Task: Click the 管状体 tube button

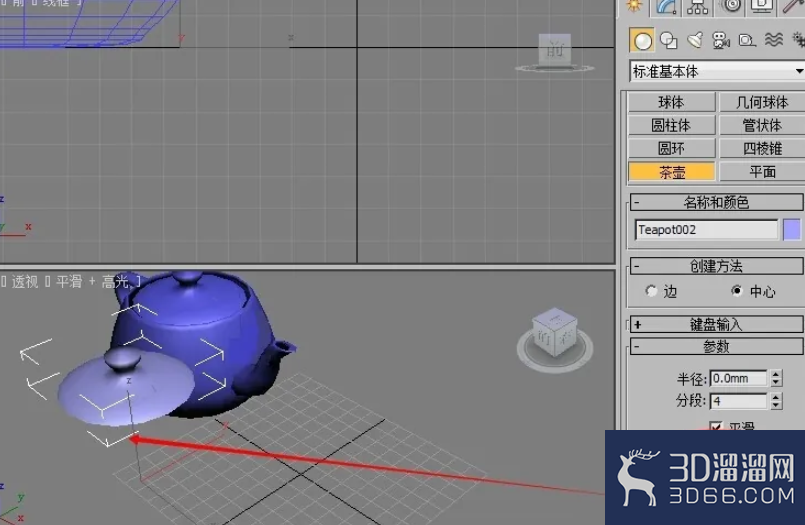Action: tap(762, 125)
